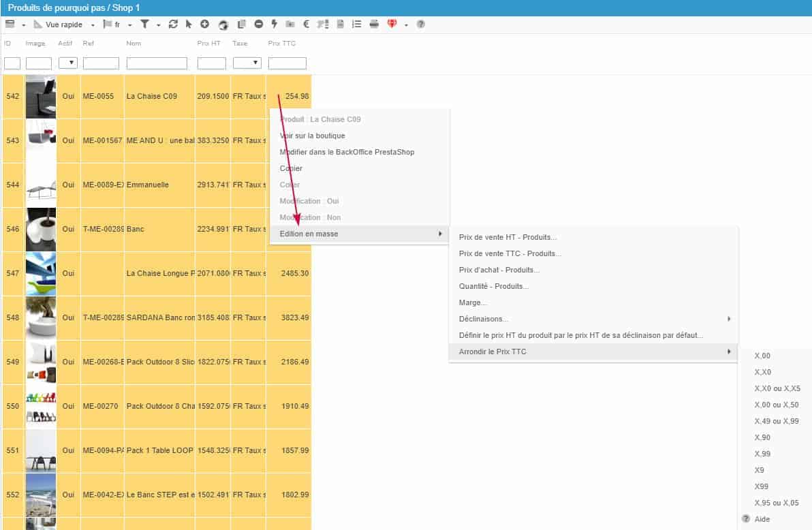The image size is (812, 530).
Task: Click the duplicate product icon
Action: pyautogui.click(x=241, y=25)
